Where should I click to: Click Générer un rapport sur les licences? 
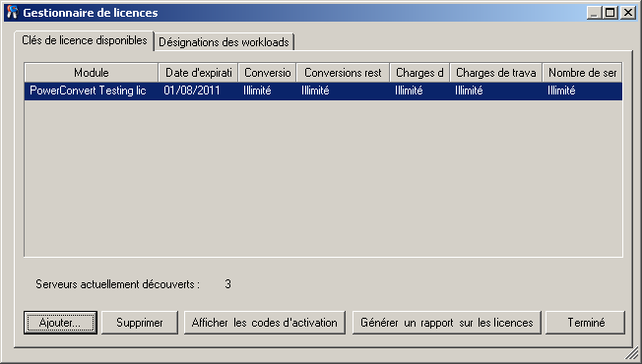(x=447, y=323)
